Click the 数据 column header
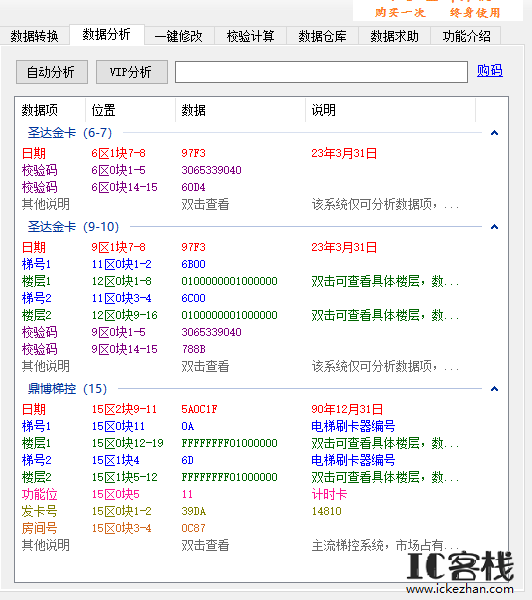 (x=240, y=110)
